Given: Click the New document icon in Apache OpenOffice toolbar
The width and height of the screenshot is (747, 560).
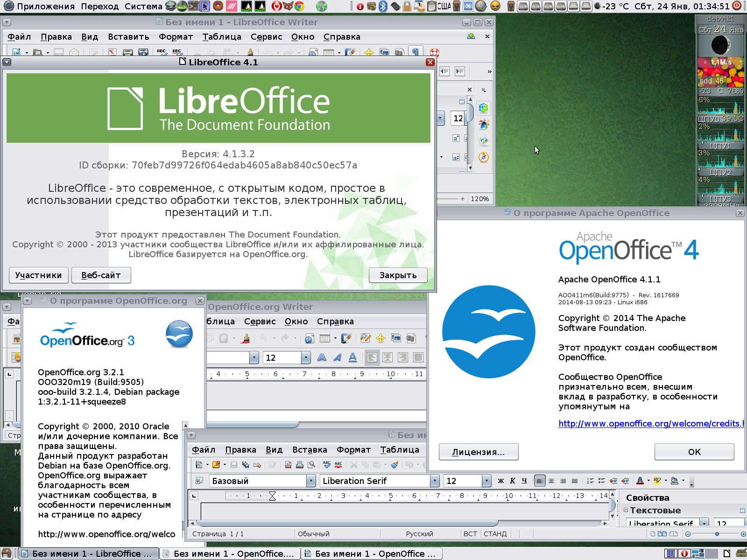Looking at the screenshot, I should (199, 465).
